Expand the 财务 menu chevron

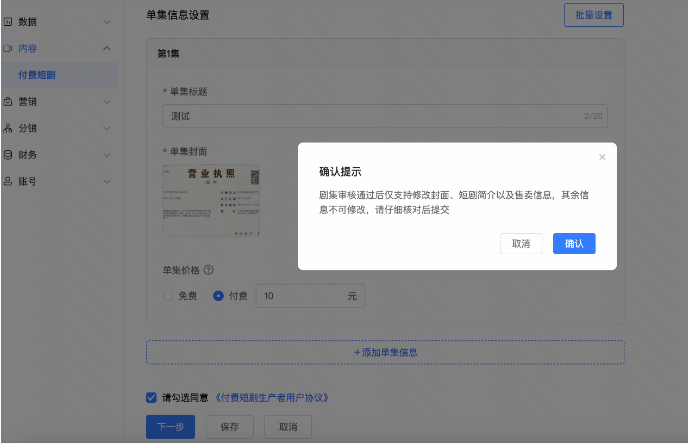107,155
